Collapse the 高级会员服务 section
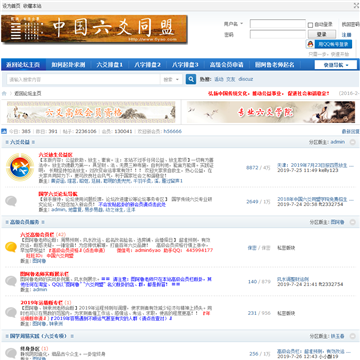The height and width of the screenshot is (360, 360). 353,222
